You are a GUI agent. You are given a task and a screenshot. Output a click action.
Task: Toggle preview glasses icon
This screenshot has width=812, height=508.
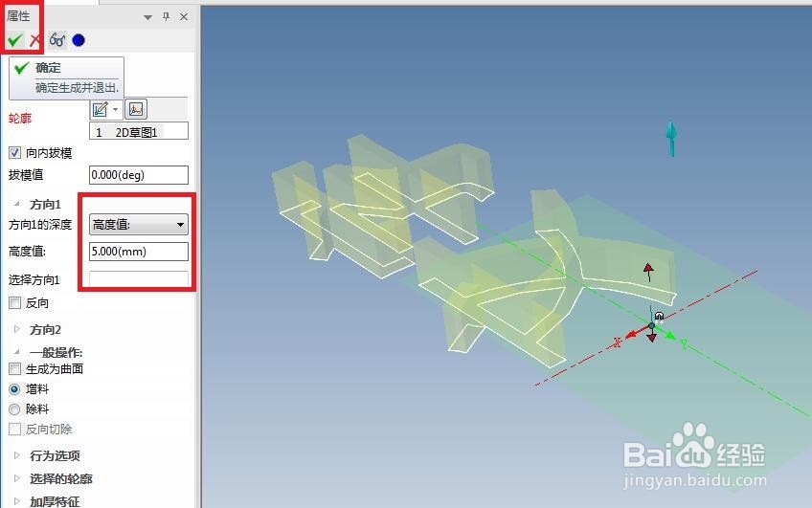point(56,40)
